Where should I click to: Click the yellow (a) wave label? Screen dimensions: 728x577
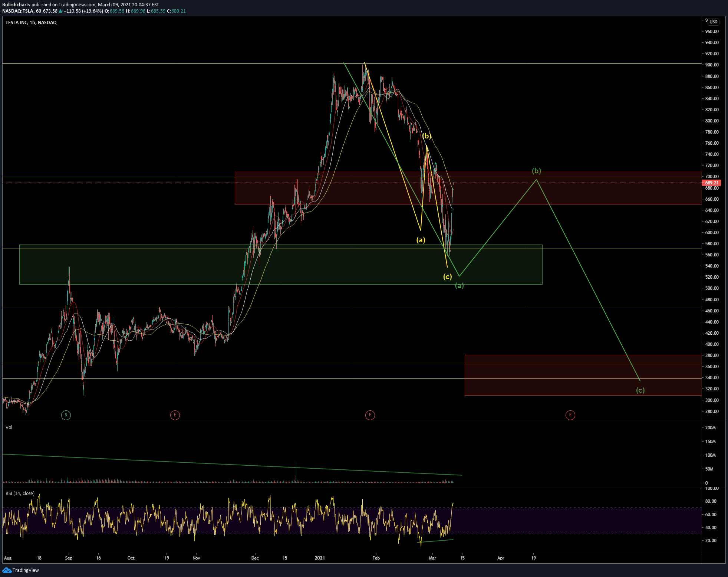[x=421, y=240]
